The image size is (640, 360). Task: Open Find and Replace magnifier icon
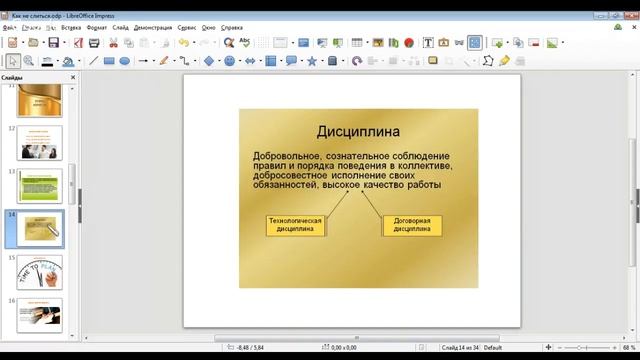tap(229, 42)
